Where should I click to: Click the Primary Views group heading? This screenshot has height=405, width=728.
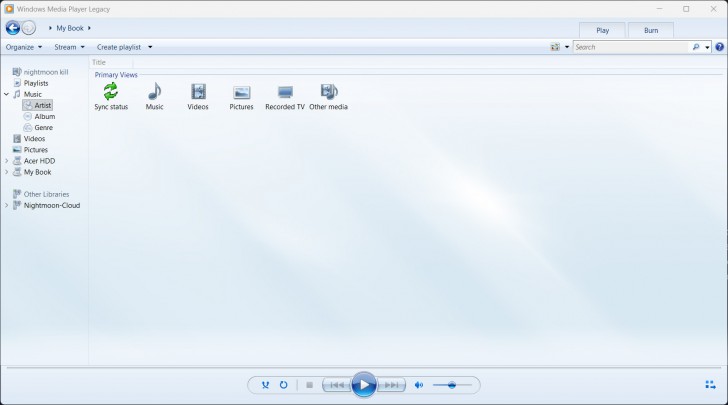pos(116,75)
